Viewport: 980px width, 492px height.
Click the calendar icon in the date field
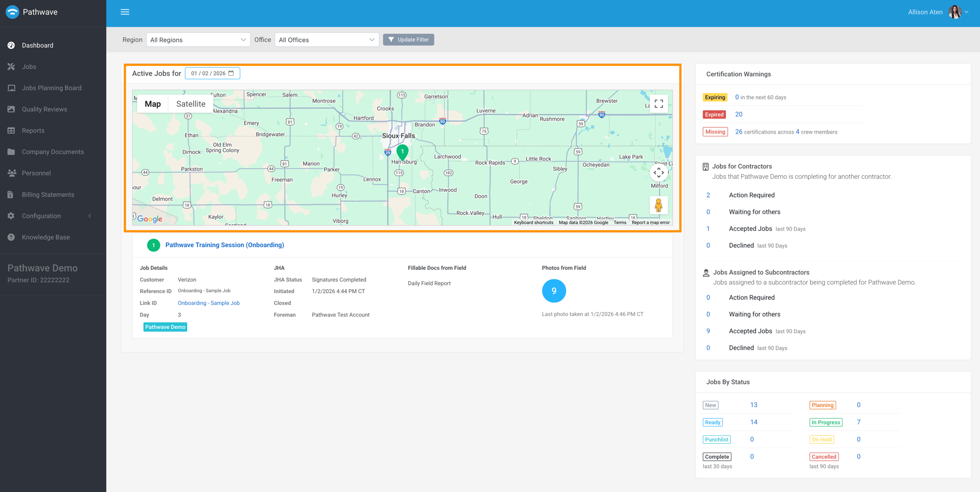click(231, 73)
